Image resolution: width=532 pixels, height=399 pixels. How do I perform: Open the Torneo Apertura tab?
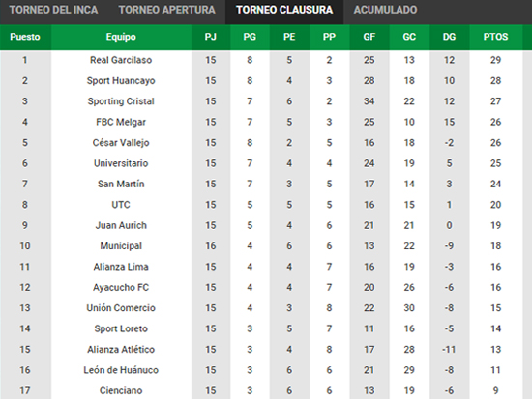tap(167, 10)
